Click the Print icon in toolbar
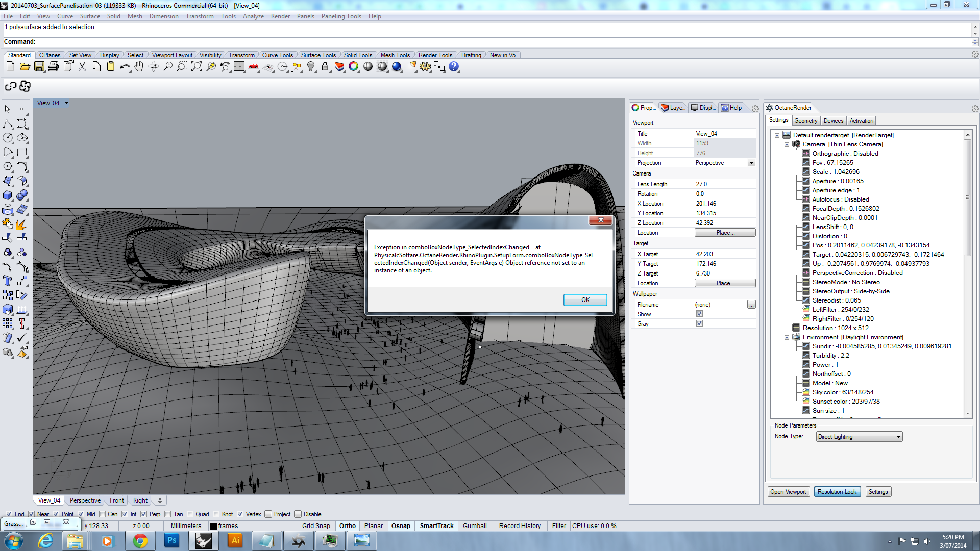This screenshot has height=551, width=980. [53, 67]
